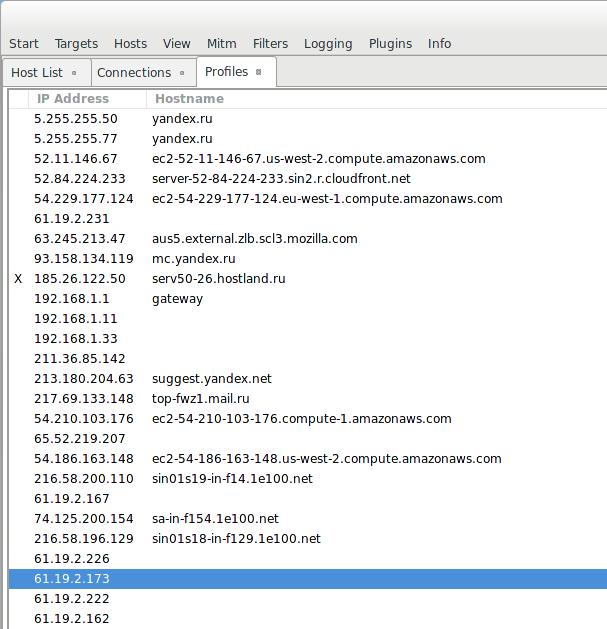This screenshot has width=607, height=629.
Task: Close the Profiles tab
Action: pos(259,72)
